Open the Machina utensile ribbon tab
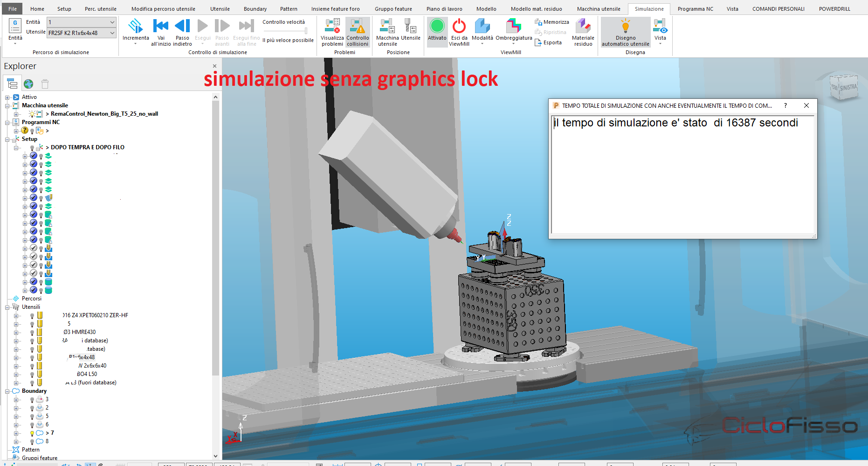The height and width of the screenshot is (466, 868). (599, 9)
